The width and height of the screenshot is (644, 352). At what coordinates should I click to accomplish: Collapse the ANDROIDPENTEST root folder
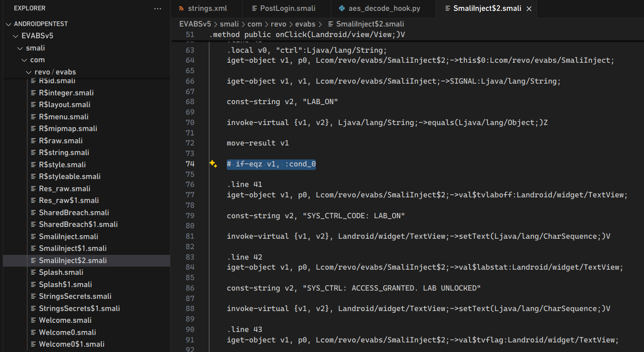tap(9, 24)
